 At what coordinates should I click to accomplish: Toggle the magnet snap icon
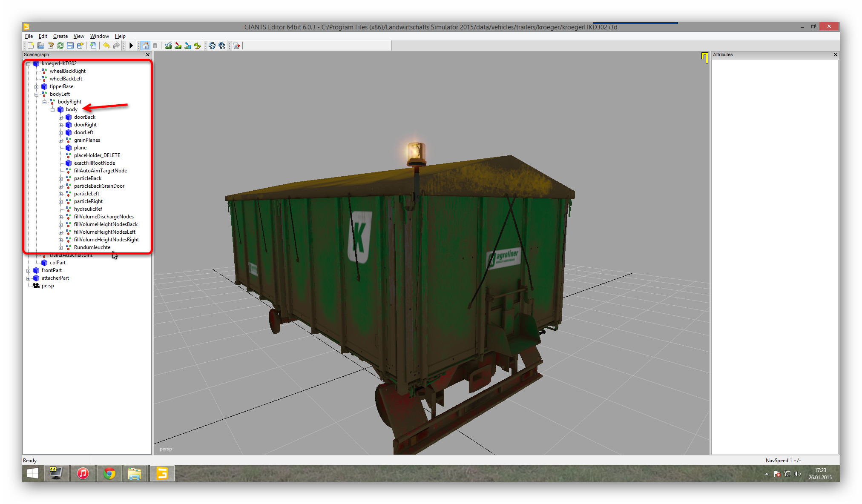[x=155, y=46]
